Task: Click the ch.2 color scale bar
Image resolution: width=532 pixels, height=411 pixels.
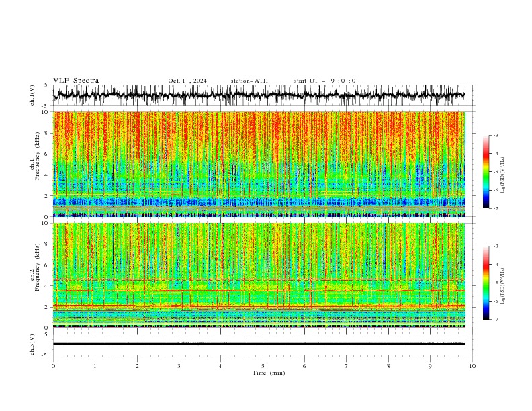Action: (486, 283)
